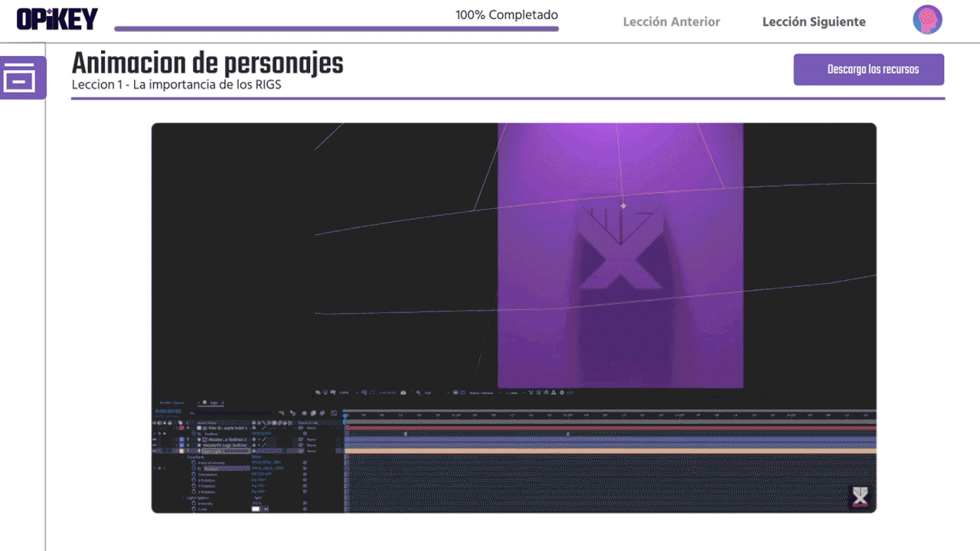Screen dimensions: 980x551
Task: Click the light Color white swatch
Action: pos(256,509)
